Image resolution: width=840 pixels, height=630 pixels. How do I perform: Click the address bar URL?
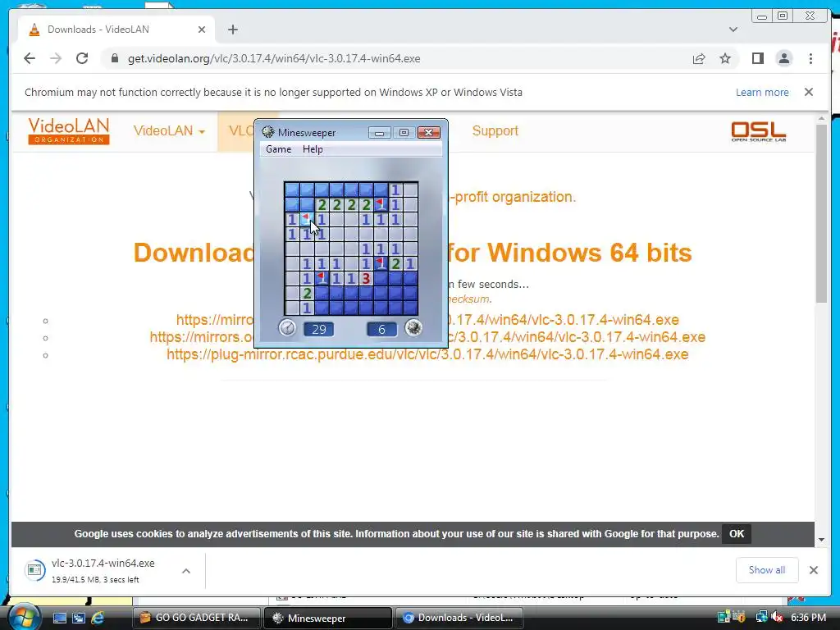(x=274, y=58)
